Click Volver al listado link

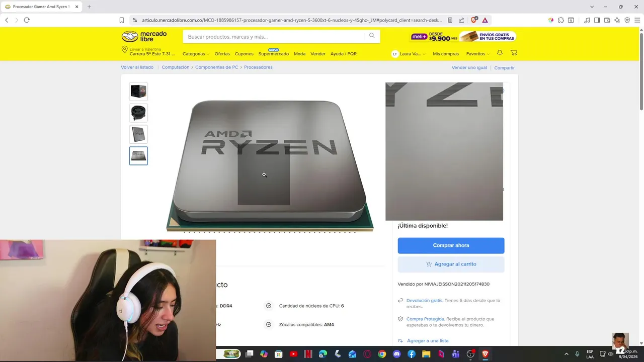pos(137,67)
